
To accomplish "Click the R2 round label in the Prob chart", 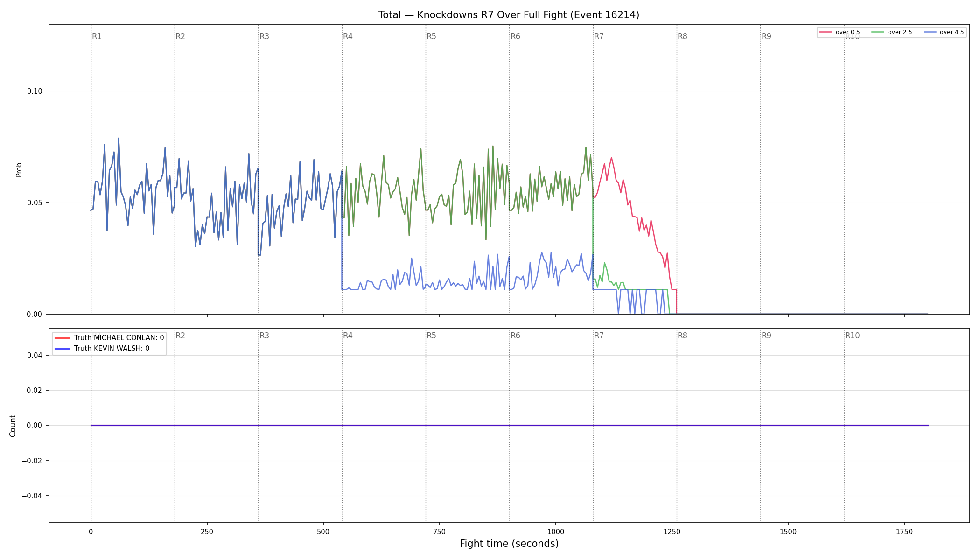I will click(x=180, y=36).
